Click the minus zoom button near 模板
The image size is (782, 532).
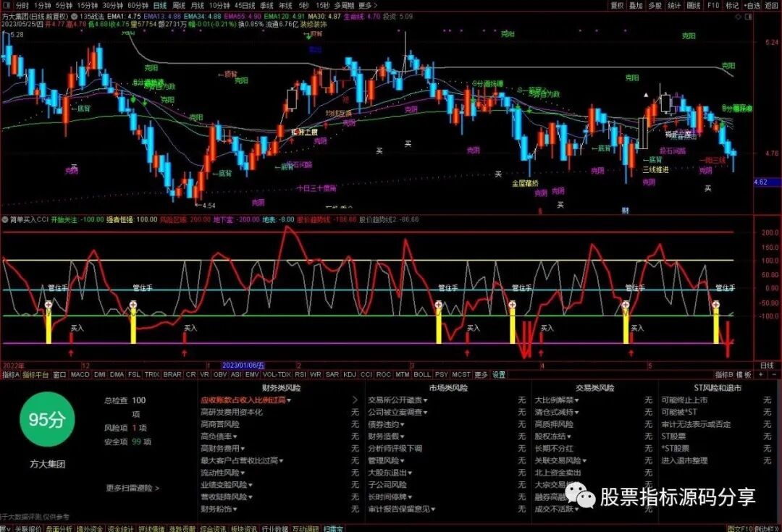click(x=775, y=374)
